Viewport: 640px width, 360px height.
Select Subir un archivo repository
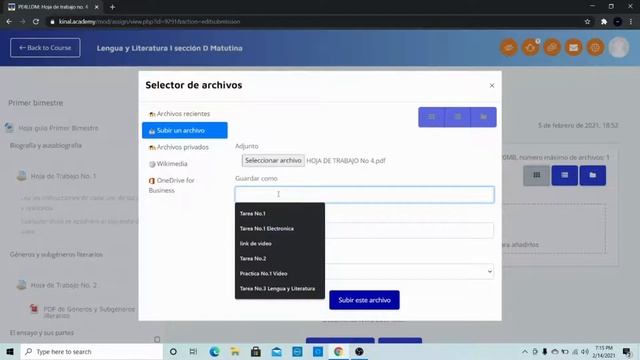tap(185, 131)
